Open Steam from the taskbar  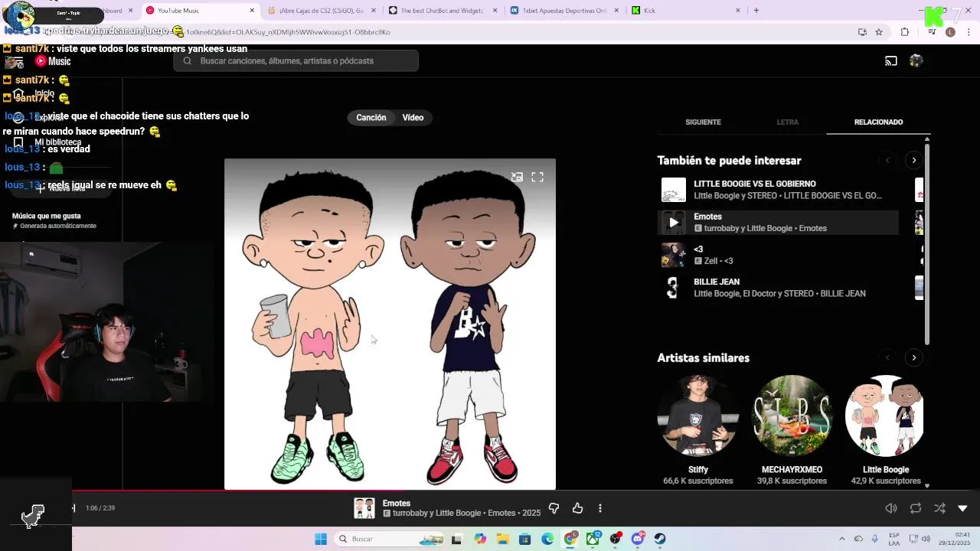tap(660, 539)
